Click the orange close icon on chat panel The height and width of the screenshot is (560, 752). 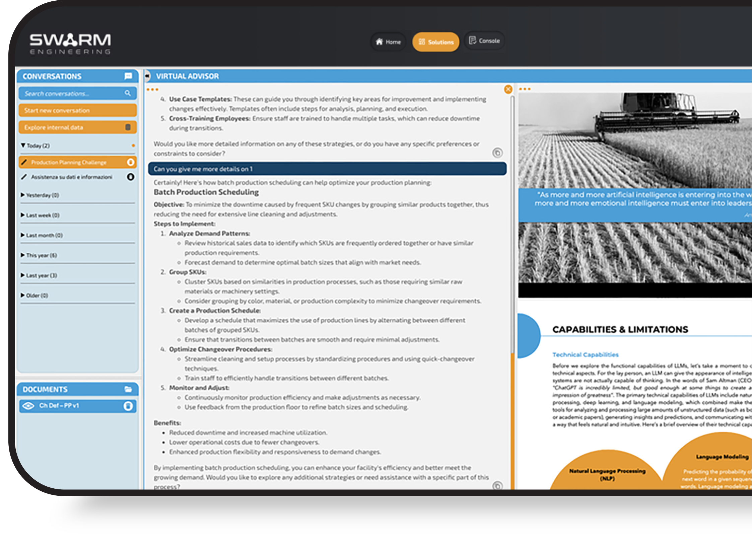[x=508, y=89]
